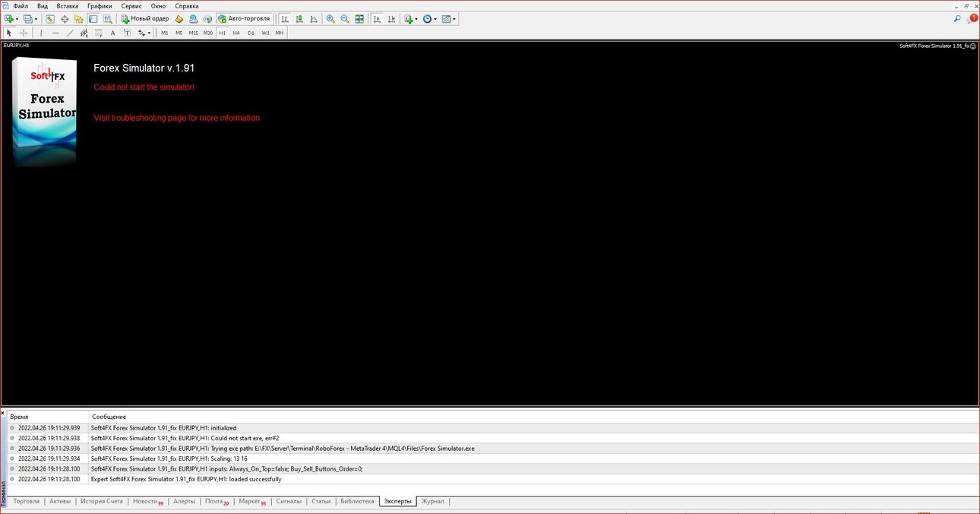Viewport: 980px width, 514px height.
Task: Click the search magnifier icon top right
Action: tap(957, 19)
